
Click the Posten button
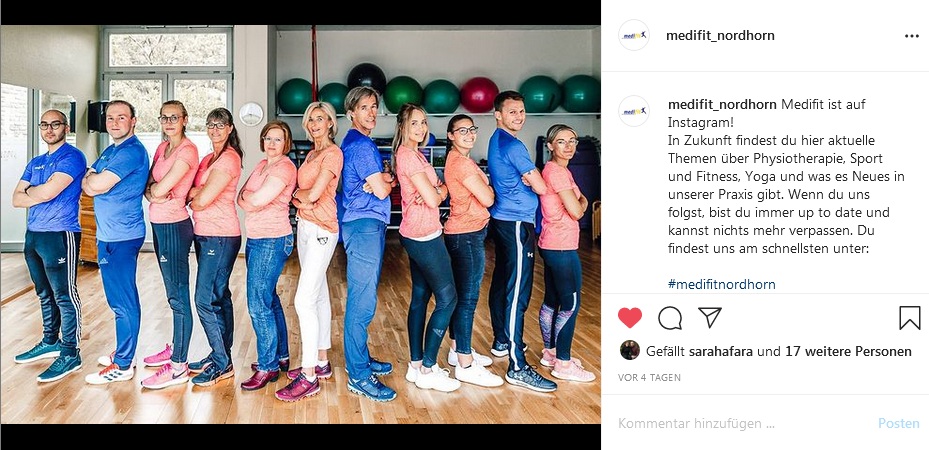[899, 423]
